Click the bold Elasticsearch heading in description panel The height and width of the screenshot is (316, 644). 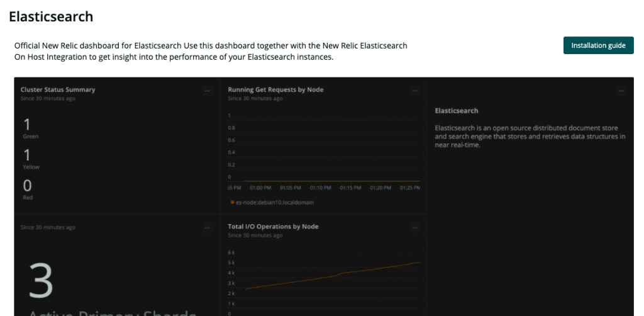tap(457, 111)
